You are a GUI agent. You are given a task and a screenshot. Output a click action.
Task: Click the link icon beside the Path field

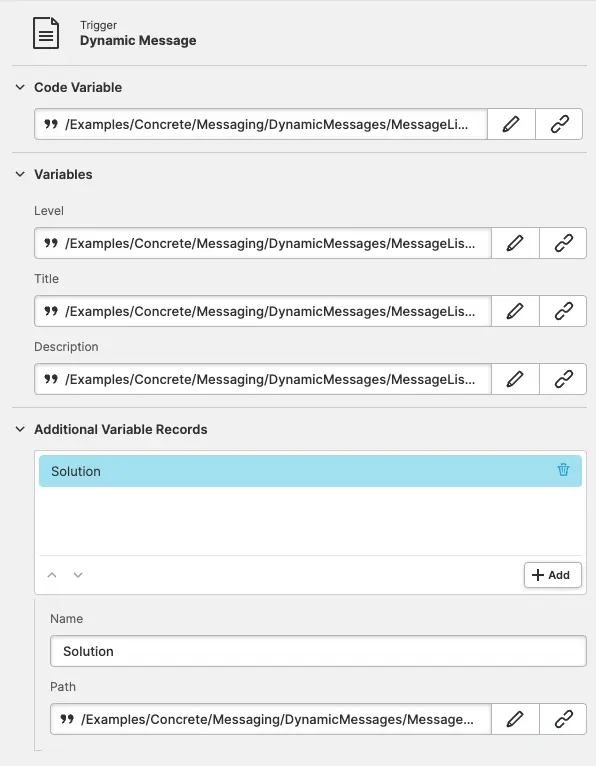pyautogui.click(x=563, y=719)
